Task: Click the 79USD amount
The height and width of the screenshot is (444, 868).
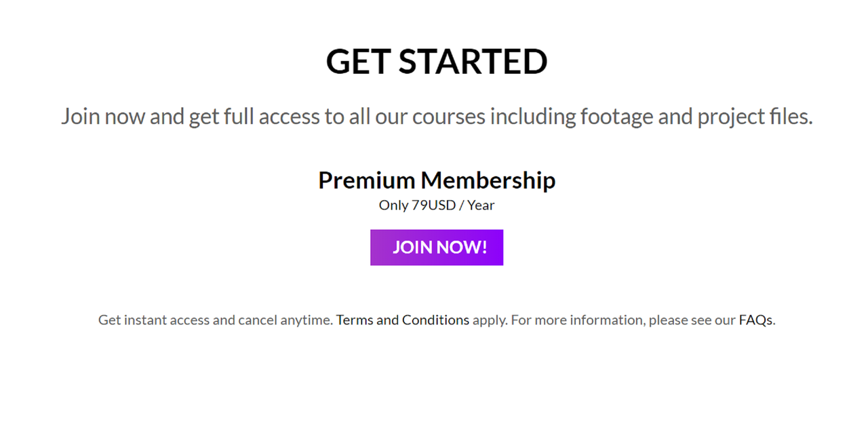Action: (434, 205)
